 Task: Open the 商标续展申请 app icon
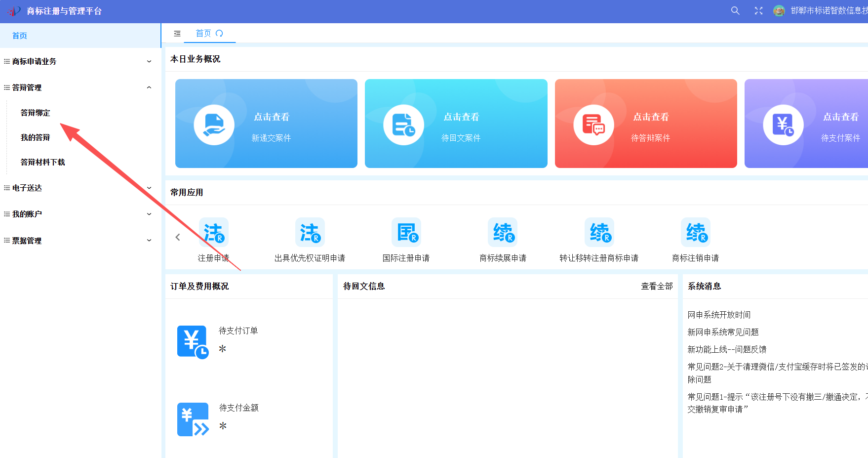(503, 232)
